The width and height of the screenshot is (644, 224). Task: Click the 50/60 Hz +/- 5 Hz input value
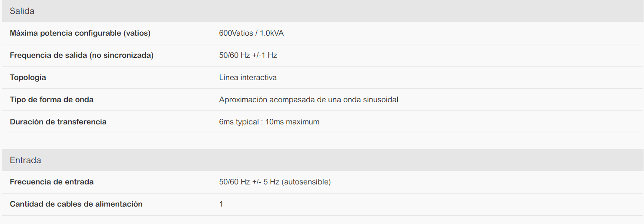249,182
